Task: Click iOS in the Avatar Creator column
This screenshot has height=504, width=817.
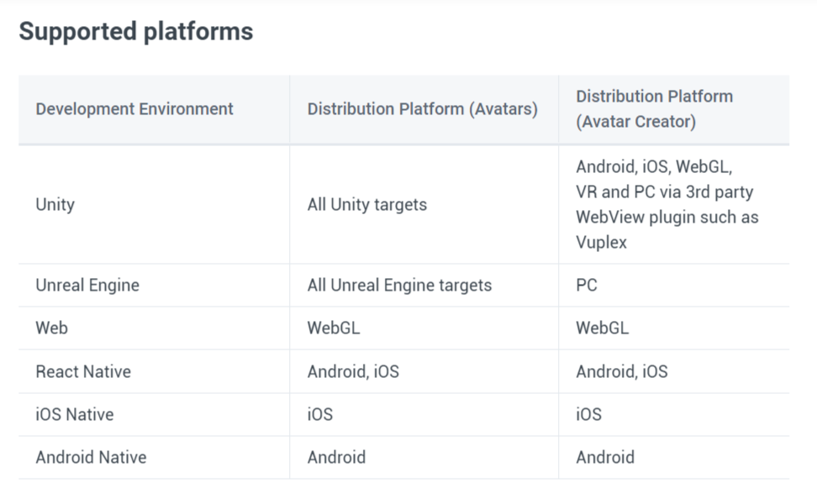Action: point(588,414)
